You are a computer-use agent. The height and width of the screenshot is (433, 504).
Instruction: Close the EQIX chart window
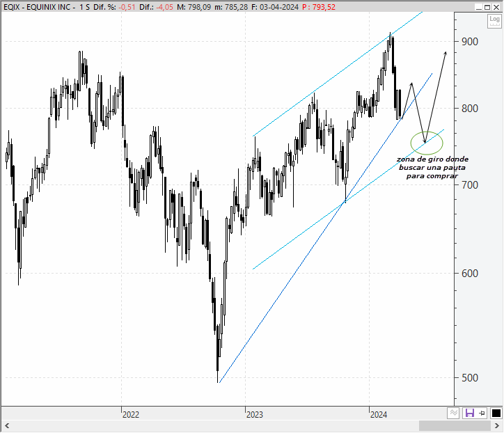pos(496,7)
